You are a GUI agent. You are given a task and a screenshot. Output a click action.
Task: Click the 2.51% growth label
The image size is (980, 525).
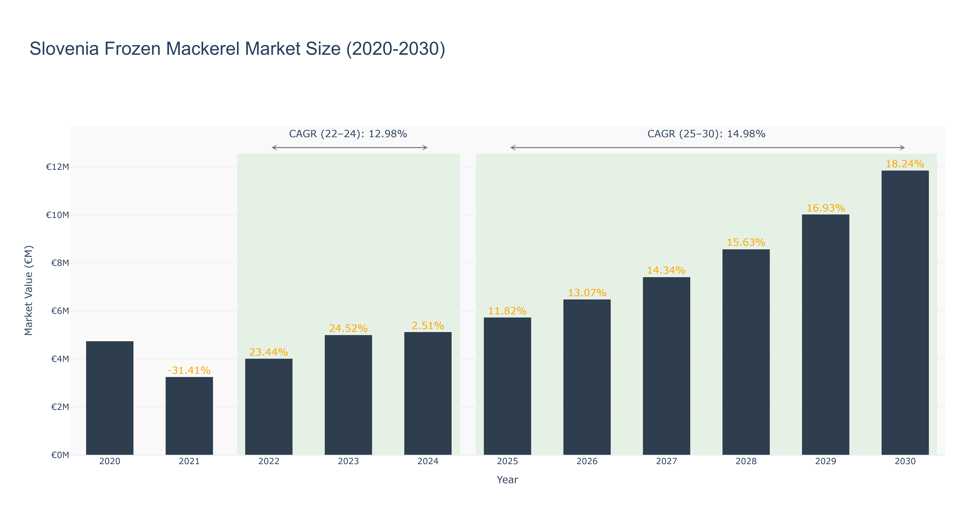(428, 326)
